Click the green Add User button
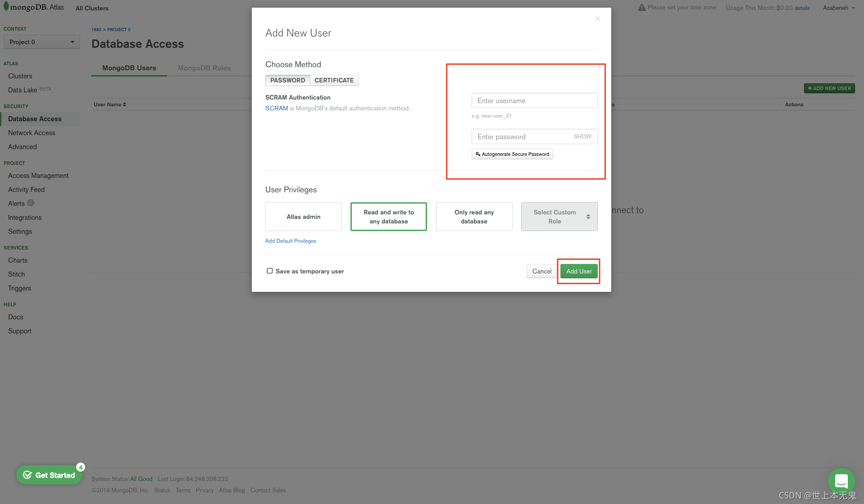864x504 pixels. point(579,271)
